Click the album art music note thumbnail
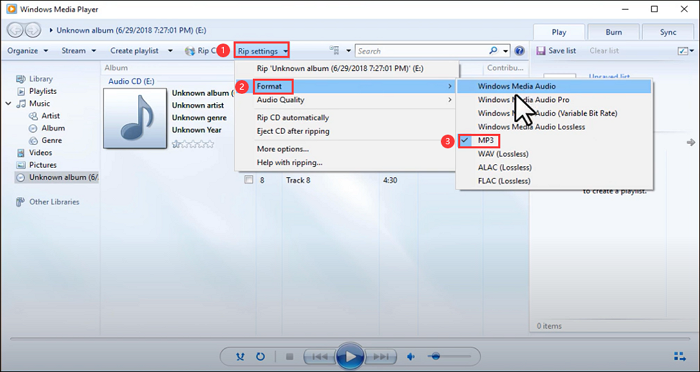Image resolution: width=700 pixels, height=372 pixels. pyautogui.click(x=135, y=118)
